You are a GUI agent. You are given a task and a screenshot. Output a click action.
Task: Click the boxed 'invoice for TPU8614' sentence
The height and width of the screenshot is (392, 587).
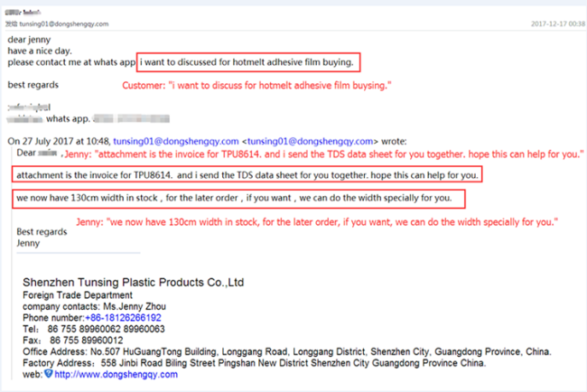247,174
